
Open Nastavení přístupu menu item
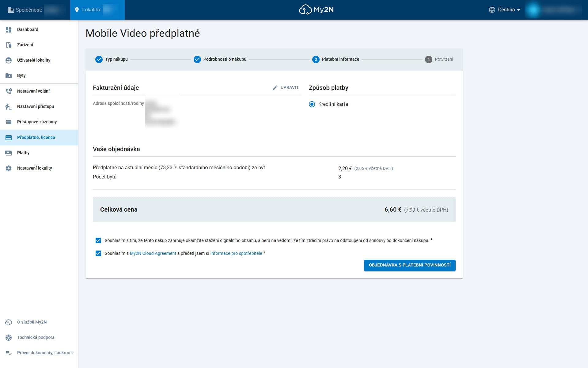39,106
